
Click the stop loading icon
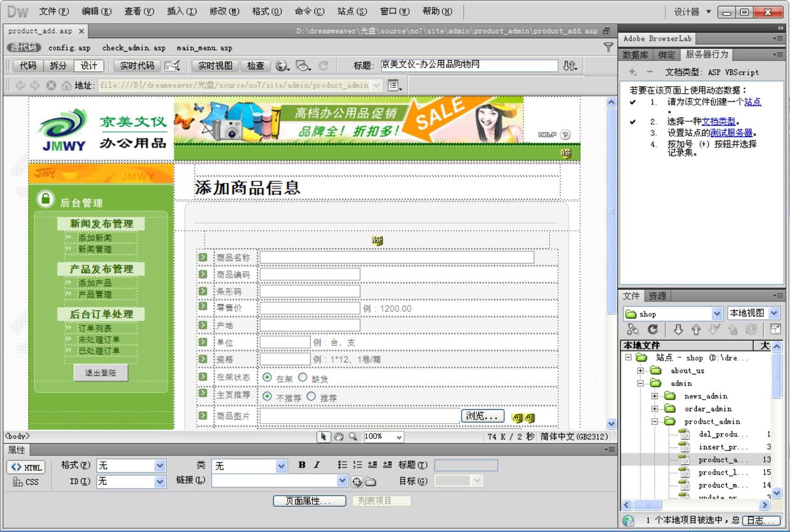tap(51, 85)
